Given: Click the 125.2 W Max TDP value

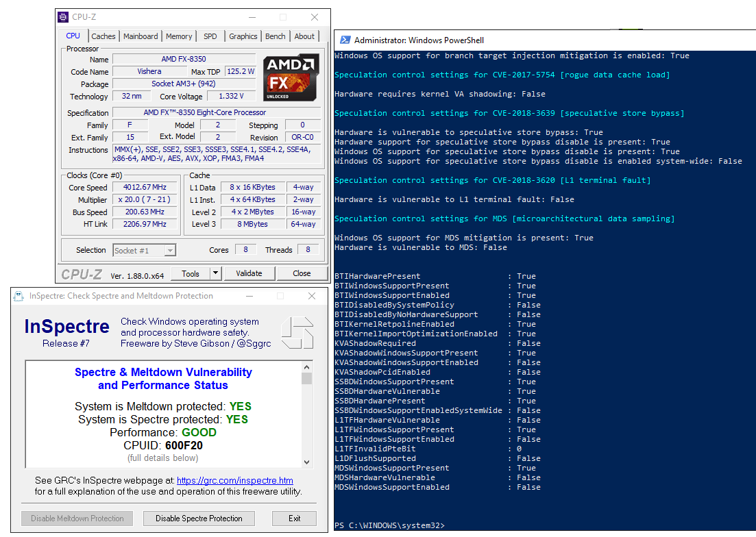Looking at the screenshot, I should click(x=240, y=71).
